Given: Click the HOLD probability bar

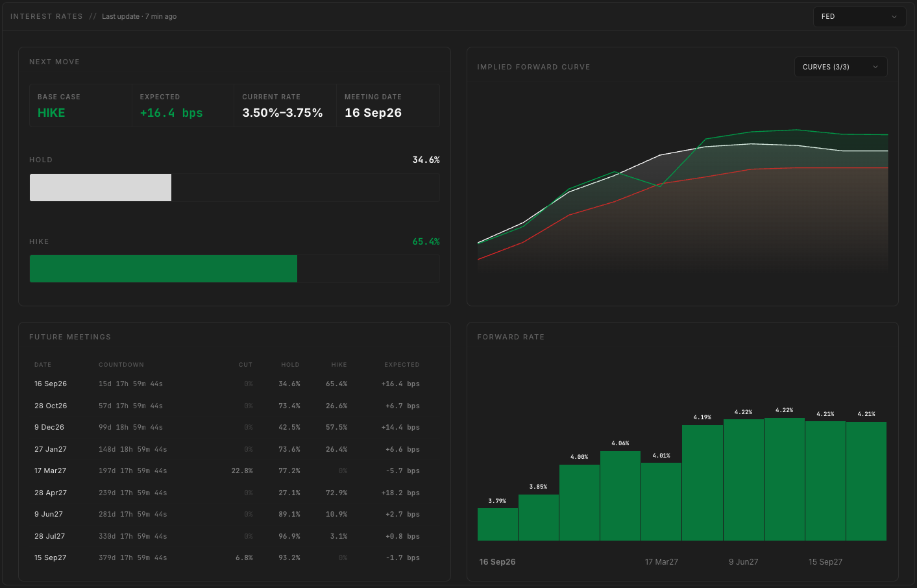Looking at the screenshot, I should (x=234, y=188).
